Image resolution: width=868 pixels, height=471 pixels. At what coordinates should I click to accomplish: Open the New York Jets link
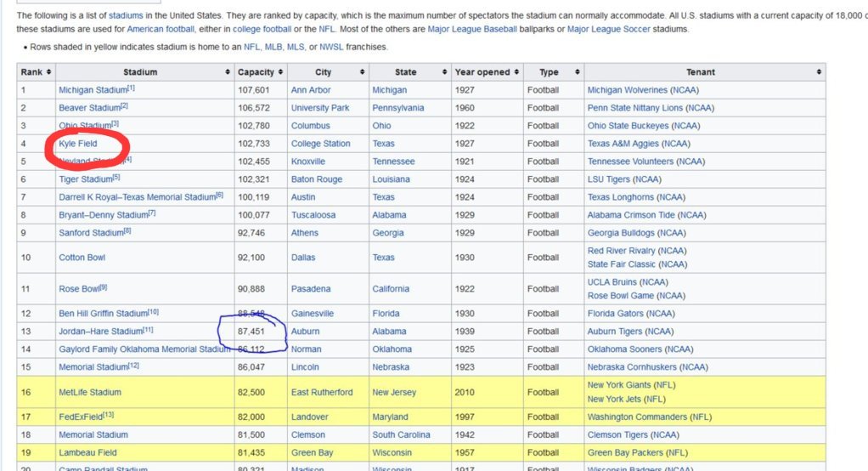614,399
